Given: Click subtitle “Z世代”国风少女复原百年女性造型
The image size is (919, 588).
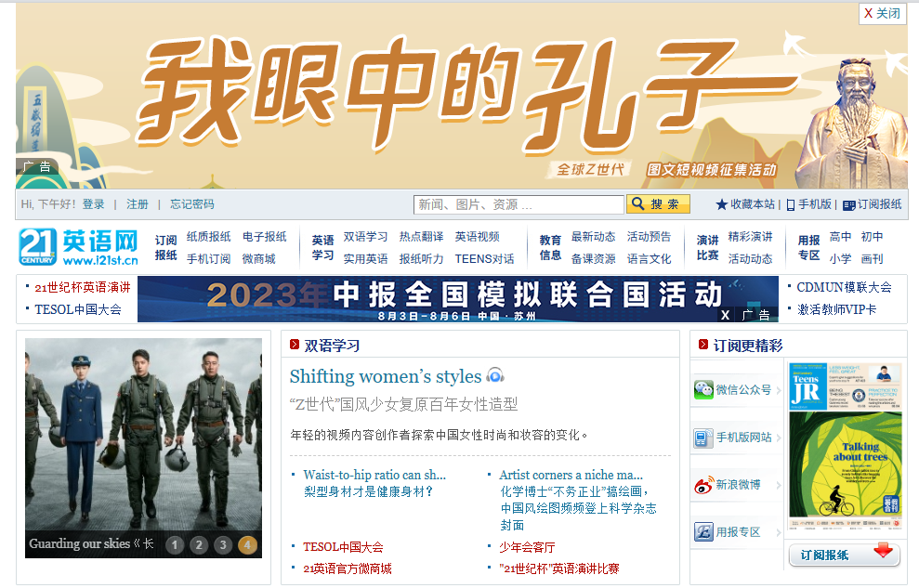Looking at the screenshot, I should 404,404.
